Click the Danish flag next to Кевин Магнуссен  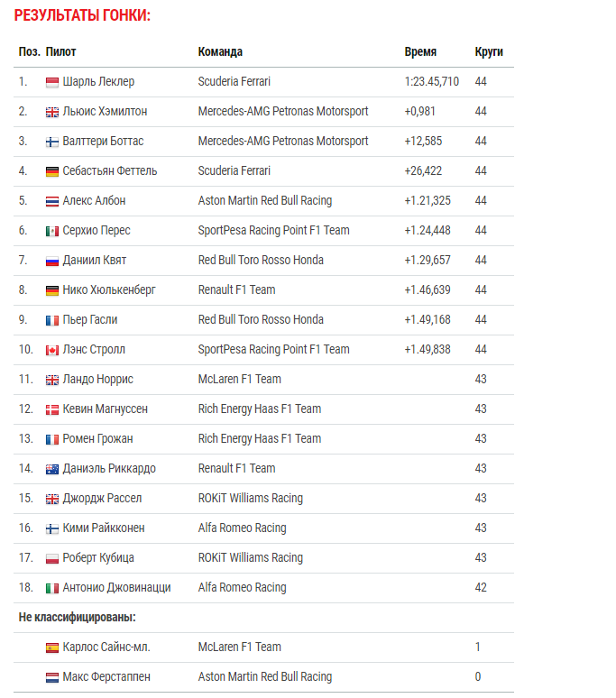click(52, 410)
